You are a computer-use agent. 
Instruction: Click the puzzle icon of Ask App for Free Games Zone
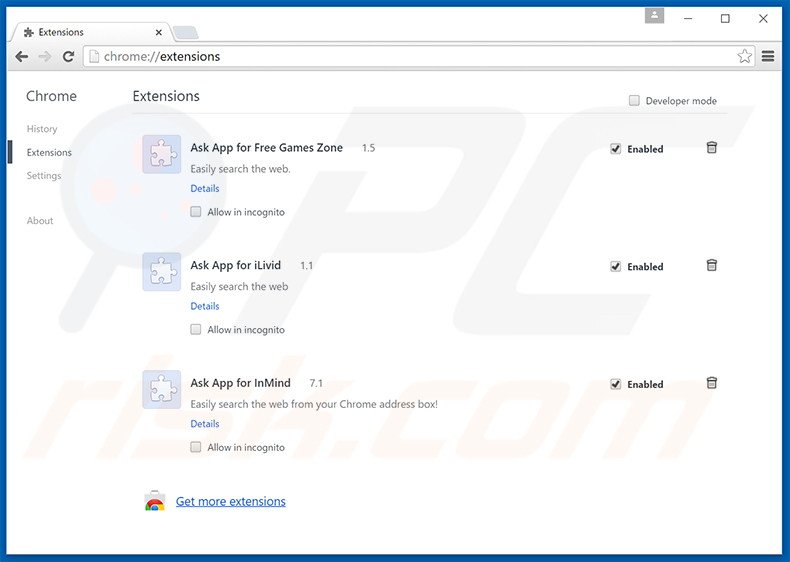[161, 154]
